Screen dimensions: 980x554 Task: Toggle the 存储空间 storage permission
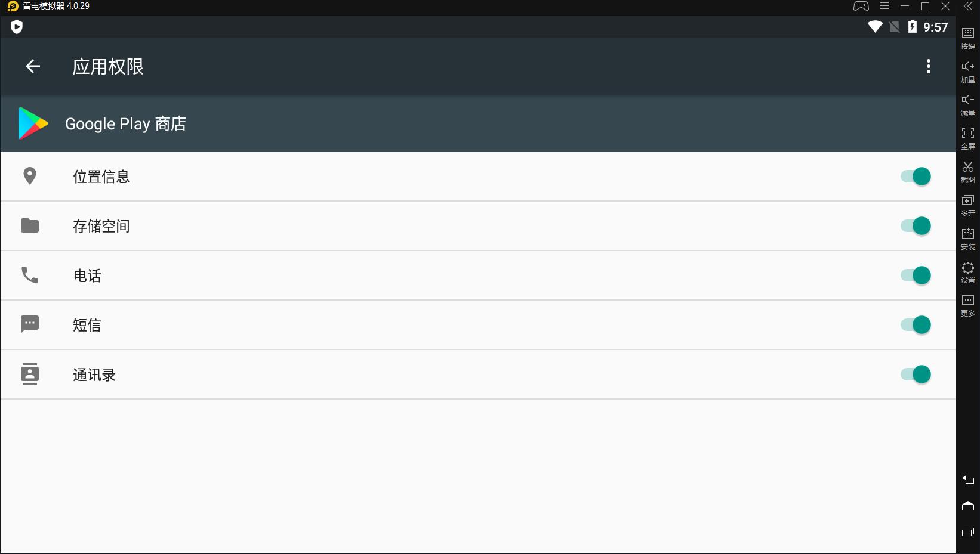916,226
